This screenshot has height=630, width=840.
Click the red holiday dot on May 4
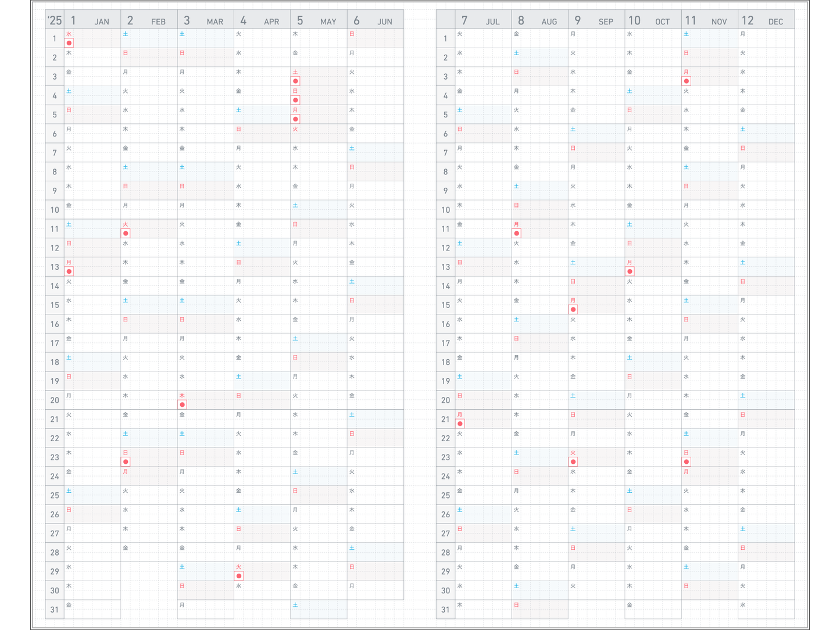295,100
